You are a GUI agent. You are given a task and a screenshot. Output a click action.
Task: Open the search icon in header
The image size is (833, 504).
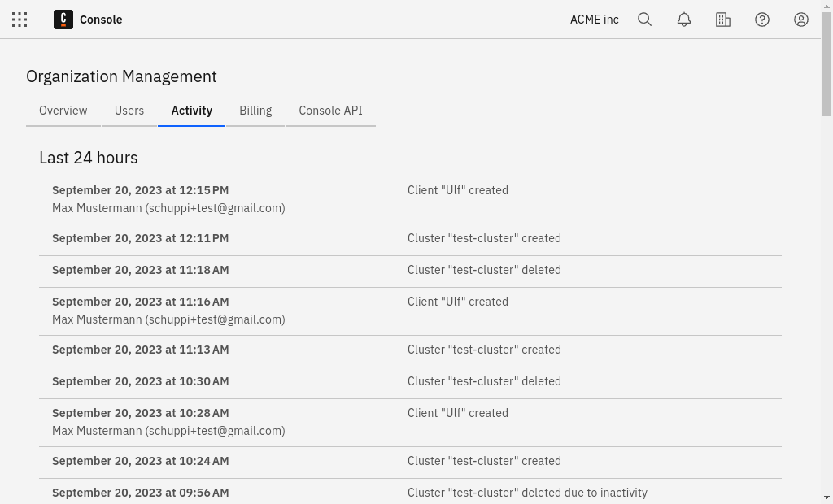click(644, 20)
